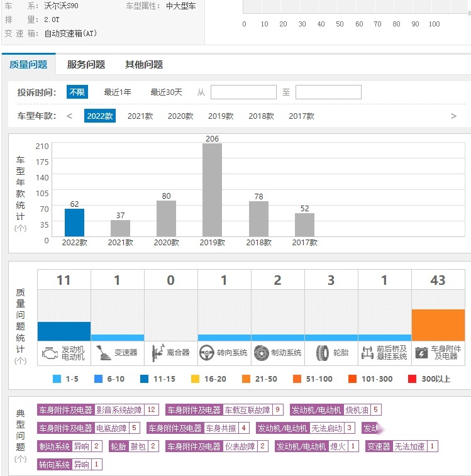Viewport: 471px width, 476px height.
Task: Click the suspension 前后桥及悬挂系统 icon
Action: click(x=367, y=353)
